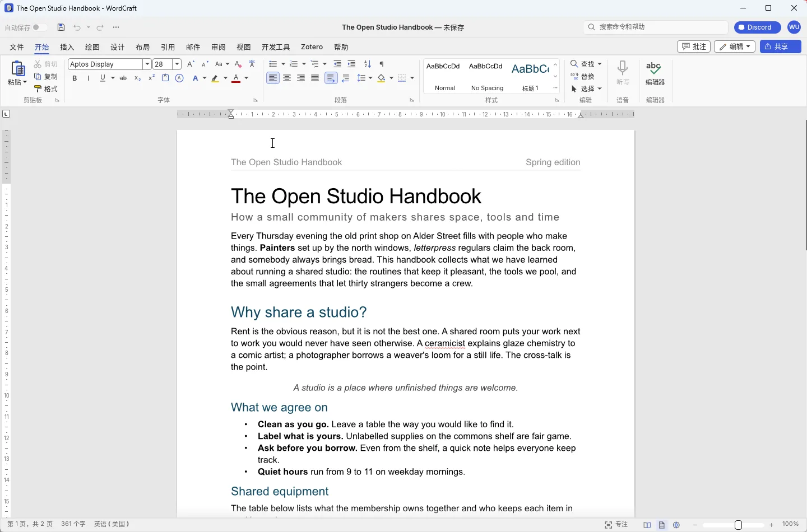Viewport: 807px width, 532px height.
Task: Sort the selected text
Action: [368, 64]
